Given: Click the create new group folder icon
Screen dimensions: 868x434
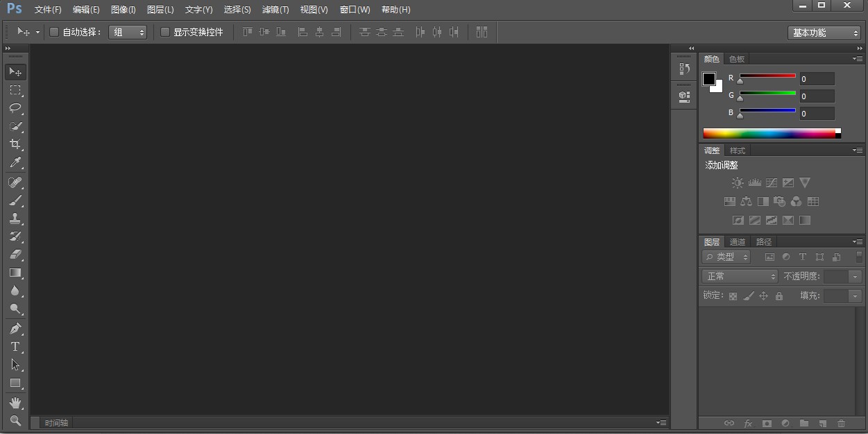Looking at the screenshot, I should (804, 424).
